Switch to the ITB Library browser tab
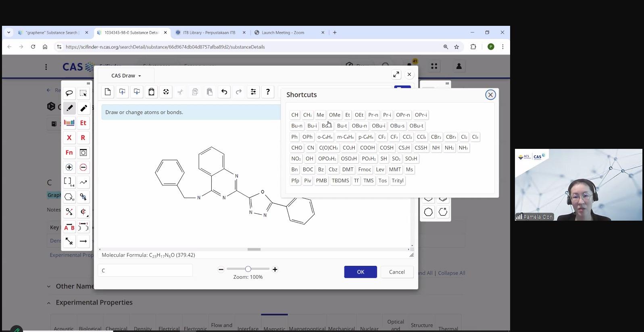 point(209,33)
